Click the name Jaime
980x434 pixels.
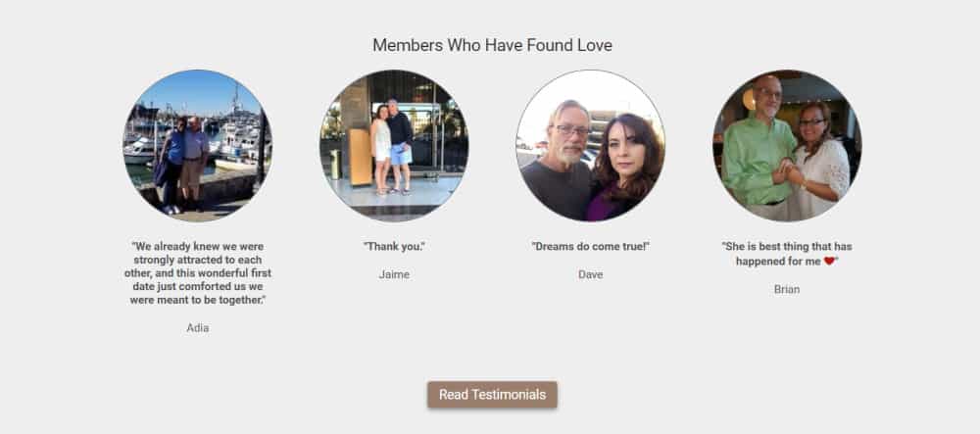tap(394, 274)
